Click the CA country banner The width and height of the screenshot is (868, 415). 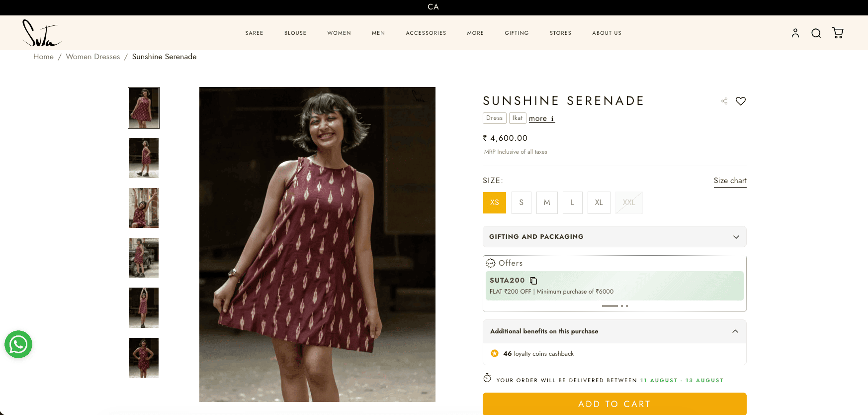(x=434, y=7)
